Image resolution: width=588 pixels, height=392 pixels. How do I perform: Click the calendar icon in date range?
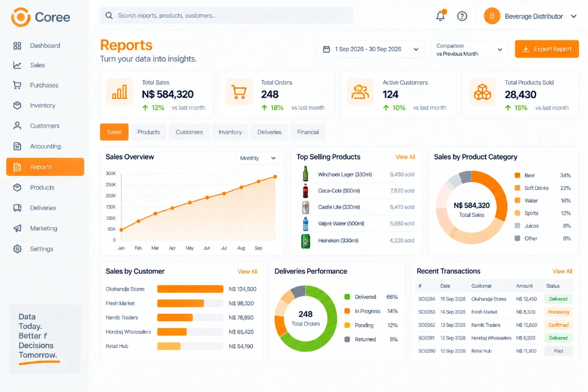[327, 49]
